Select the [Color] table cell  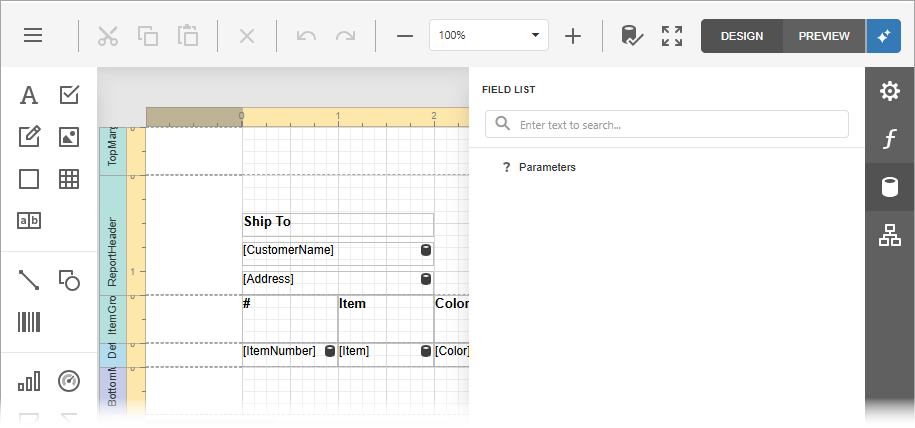[452, 355]
